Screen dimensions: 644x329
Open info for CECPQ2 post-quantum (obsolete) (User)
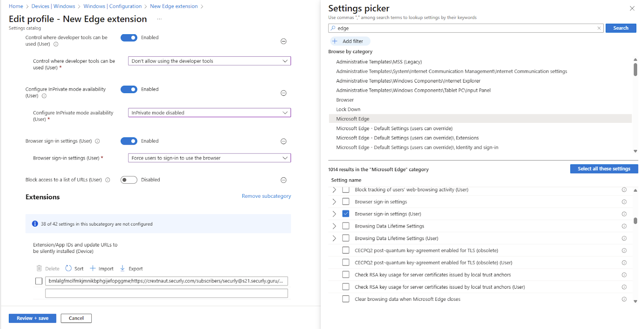624,263
